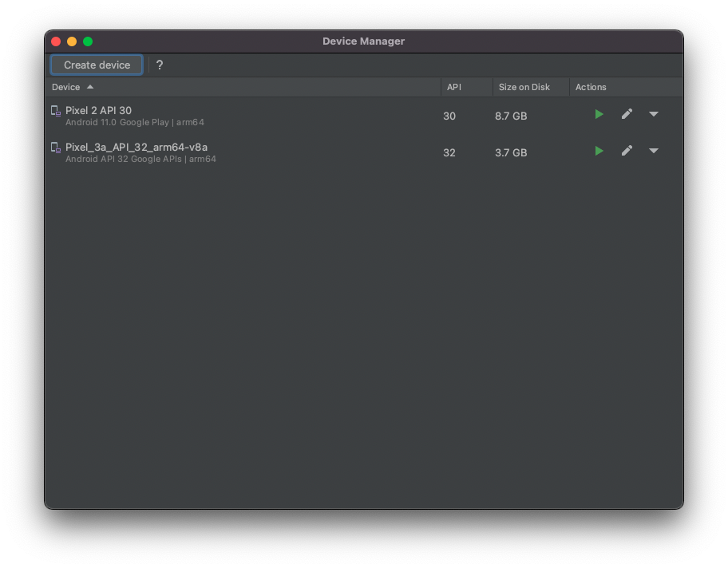Click the Device Manager title bar
The image size is (728, 568).
pyautogui.click(x=363, y=41)
